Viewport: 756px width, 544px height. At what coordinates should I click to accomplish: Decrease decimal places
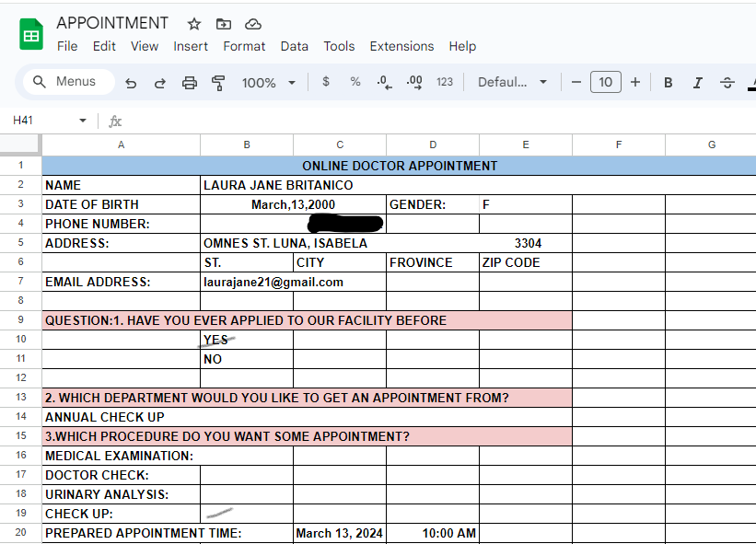click(x=384, y=83)
